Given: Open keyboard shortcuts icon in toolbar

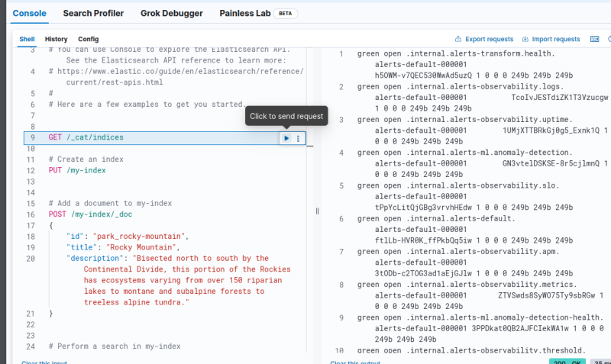Looking at the screenshot, I should 595,39.
